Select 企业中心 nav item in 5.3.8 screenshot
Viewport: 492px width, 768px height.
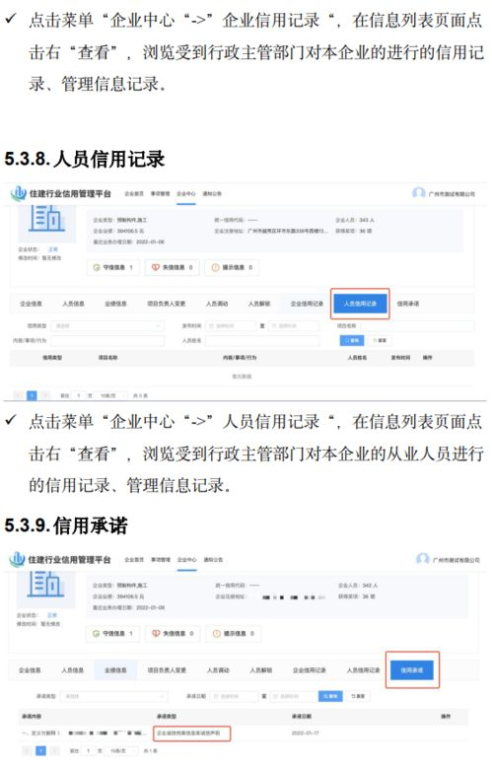click(186, 194)
